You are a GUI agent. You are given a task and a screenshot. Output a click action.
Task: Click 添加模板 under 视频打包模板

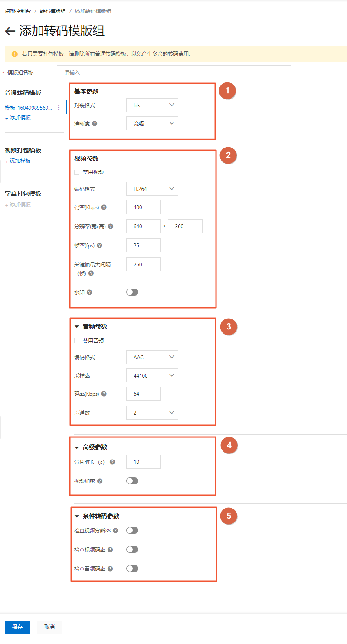(20, 161)
